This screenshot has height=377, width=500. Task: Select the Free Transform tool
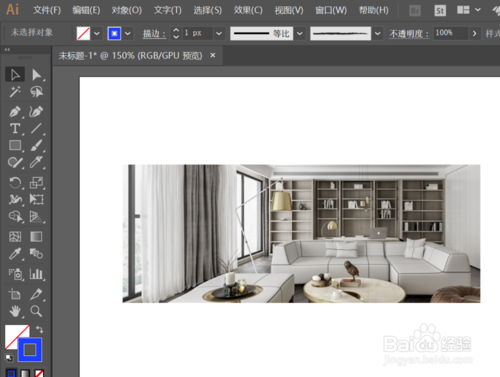point(36,199)
